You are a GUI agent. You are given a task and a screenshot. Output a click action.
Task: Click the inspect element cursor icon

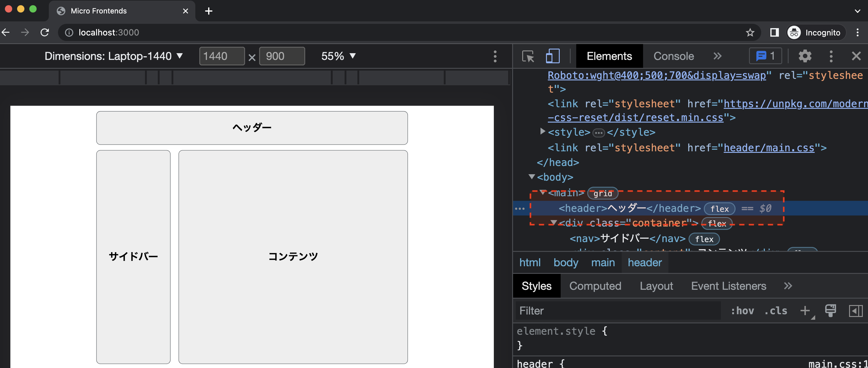528,56
